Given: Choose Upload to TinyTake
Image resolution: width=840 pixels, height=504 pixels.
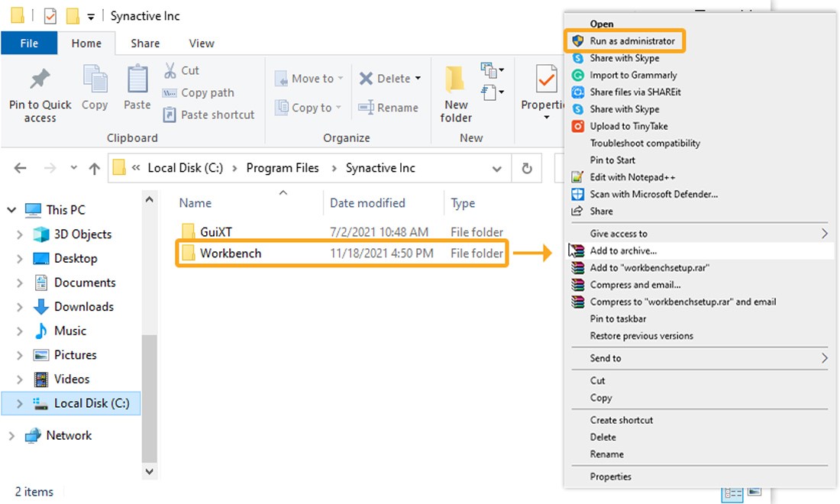Looking at the screenshot, I should tap(629, 127).
